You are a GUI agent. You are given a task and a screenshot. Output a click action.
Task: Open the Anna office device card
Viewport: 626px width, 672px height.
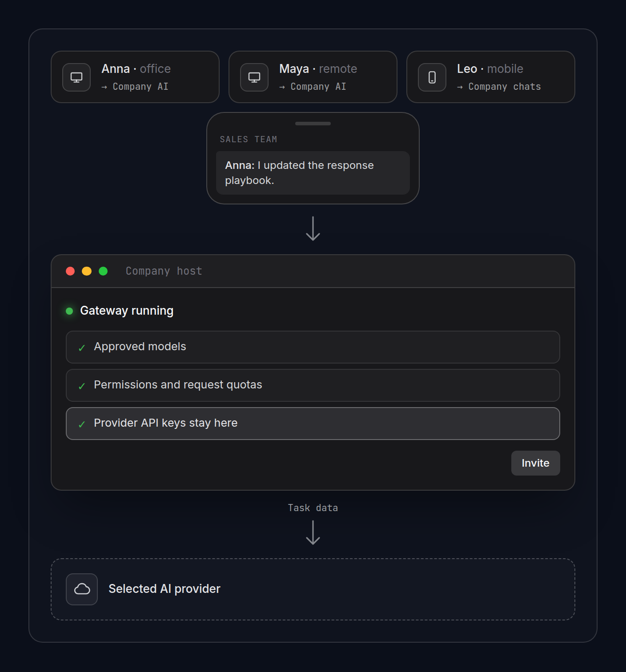(135, 77)
